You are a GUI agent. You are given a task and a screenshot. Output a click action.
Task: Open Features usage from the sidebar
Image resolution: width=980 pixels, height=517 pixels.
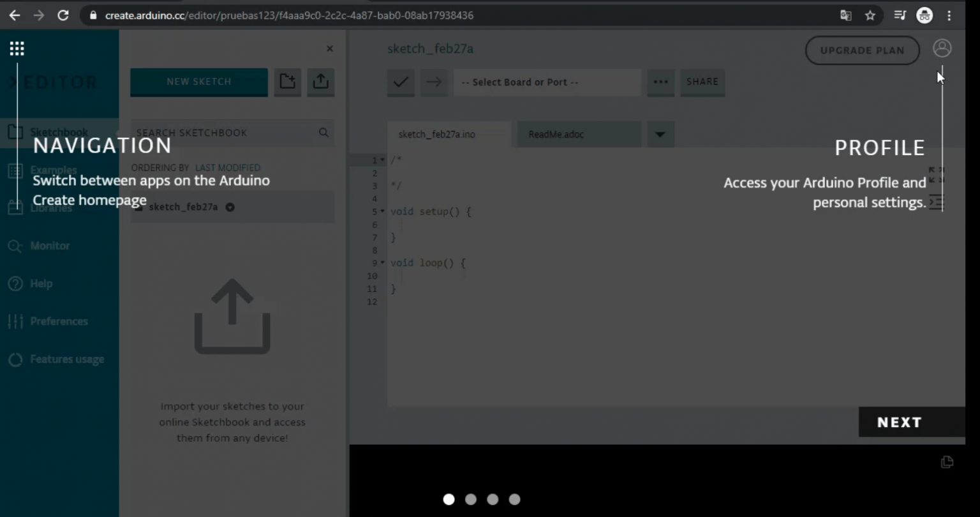click(15, 359)
